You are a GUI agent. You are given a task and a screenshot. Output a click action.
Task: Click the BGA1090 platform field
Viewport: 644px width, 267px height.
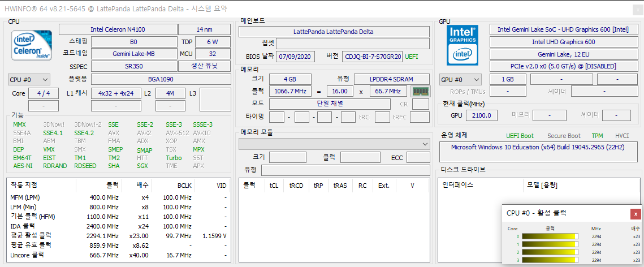click(x=161, y=80)
